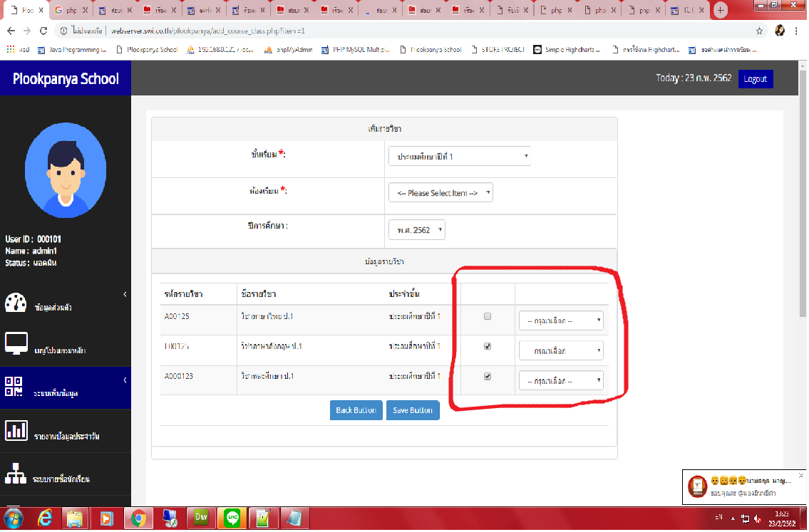Open the PHP MySQL Multi bookmark
Screen dimensions: 809x532
356,49
